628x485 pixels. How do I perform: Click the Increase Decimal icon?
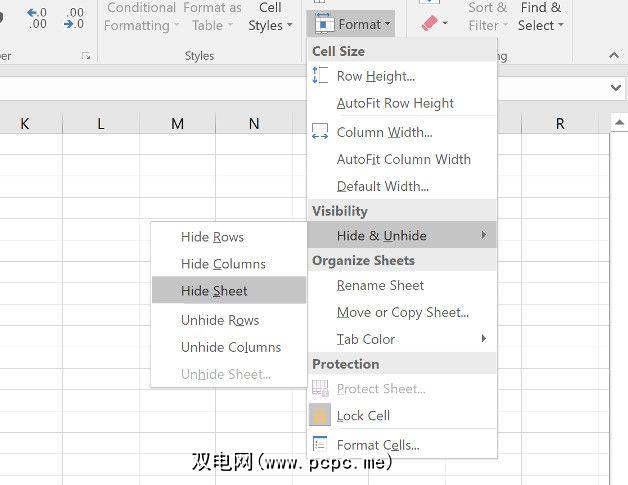36,17
